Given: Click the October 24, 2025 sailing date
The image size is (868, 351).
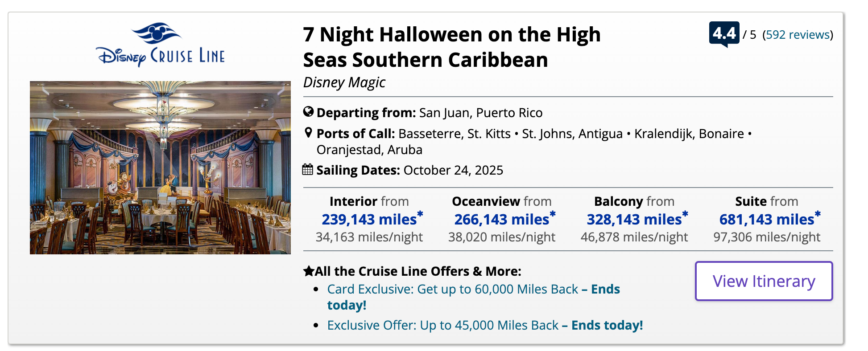Looking at the screenshot, I should pyautogui.click(x=453, y=170).
